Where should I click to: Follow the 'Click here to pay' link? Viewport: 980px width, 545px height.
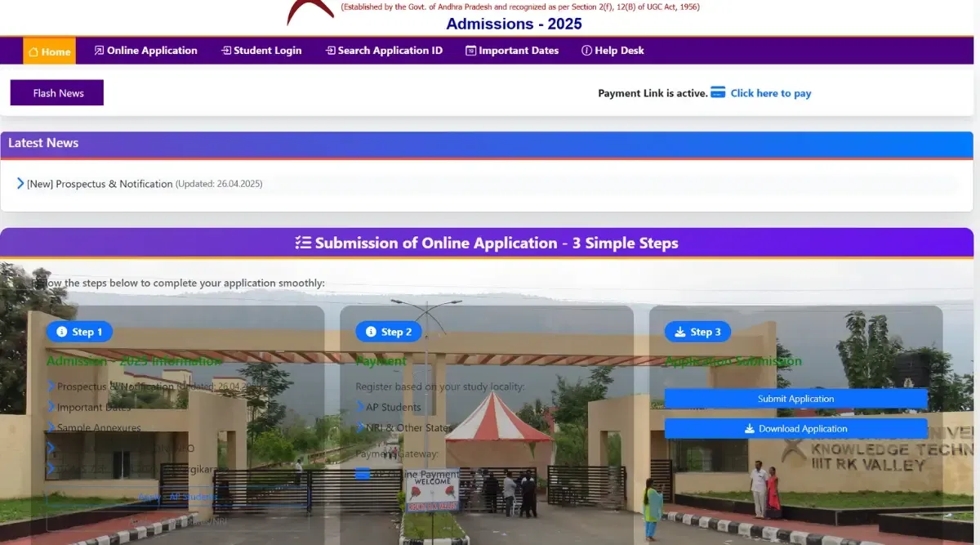tap(770, 93)
